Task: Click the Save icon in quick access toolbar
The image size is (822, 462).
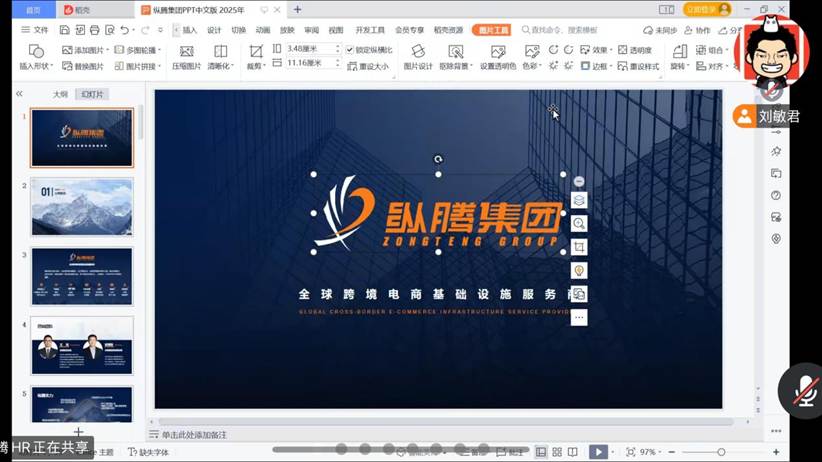Action: [x=64, y=30]
